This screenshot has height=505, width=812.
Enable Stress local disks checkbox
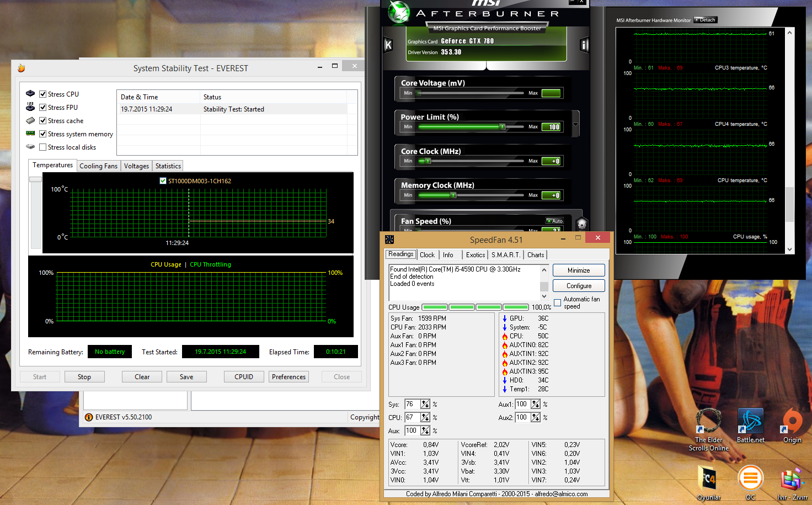click(x=42, y=147)
